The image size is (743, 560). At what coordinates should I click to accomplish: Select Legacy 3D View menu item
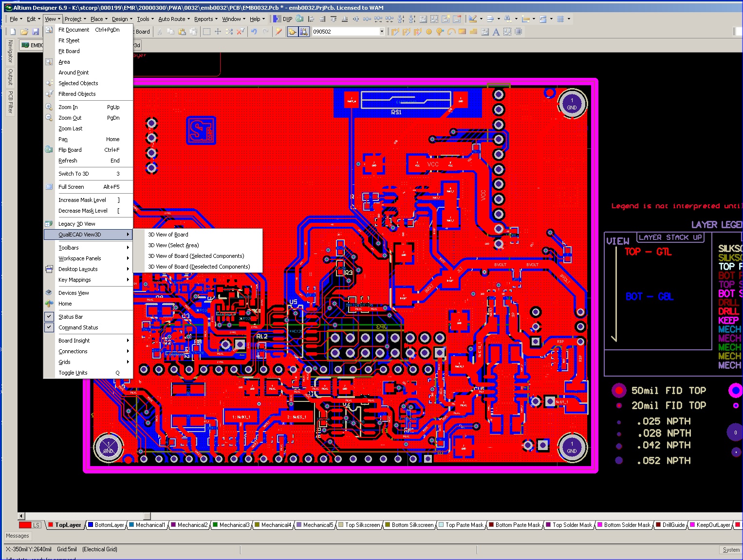click(88, 224)
